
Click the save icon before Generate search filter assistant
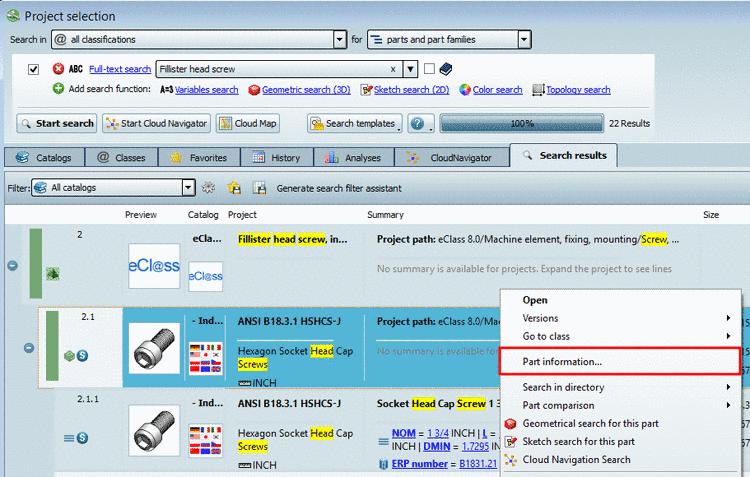(260, 188)
